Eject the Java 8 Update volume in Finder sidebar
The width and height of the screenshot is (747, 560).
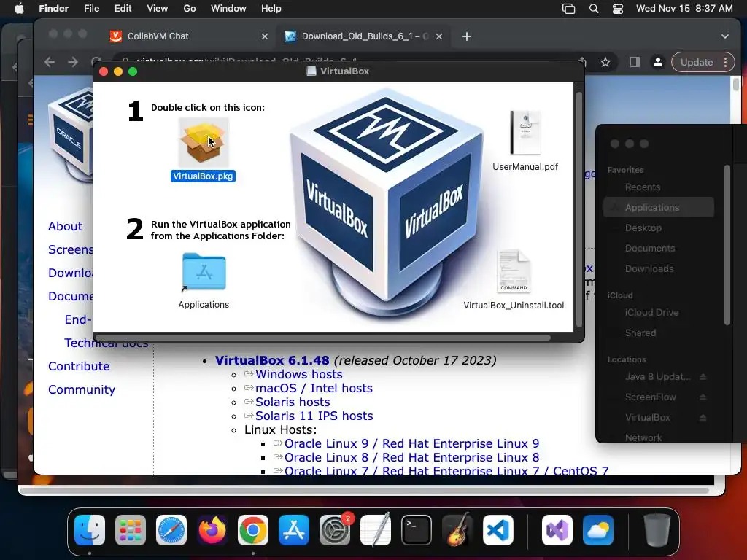coord(703,377)
